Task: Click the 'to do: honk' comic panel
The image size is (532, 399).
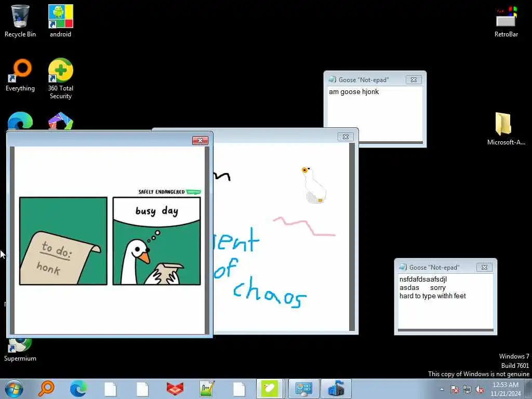Action: (x=63, y=241)
